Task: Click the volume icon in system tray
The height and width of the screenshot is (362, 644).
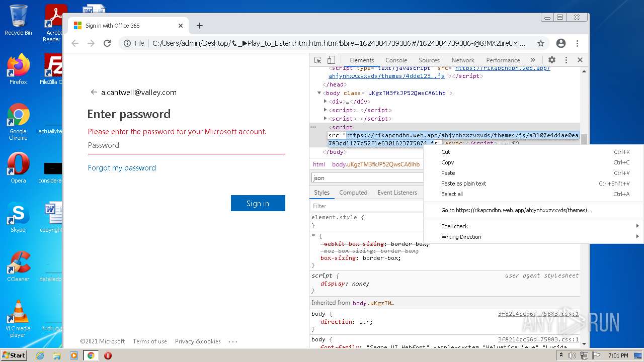Action: [x=572, y=355]
